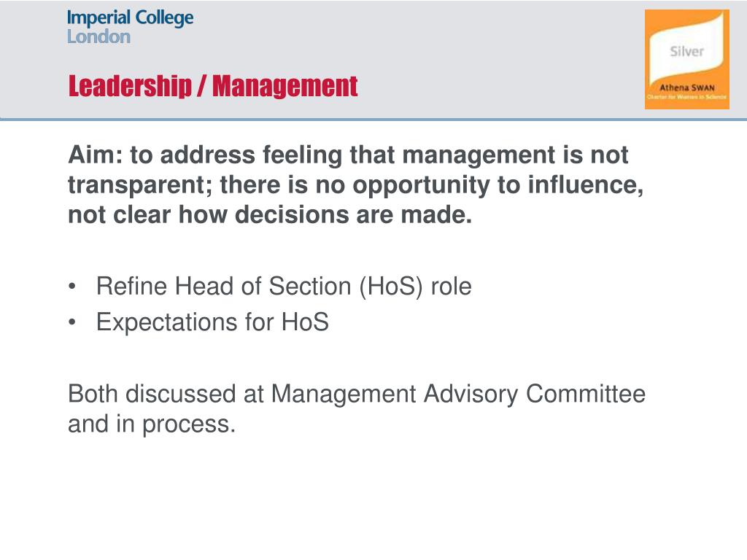The height and width of the screenshot is (560, 747).
Task: Click bullet point before Refine Head
Action: [x=72, y=287]
